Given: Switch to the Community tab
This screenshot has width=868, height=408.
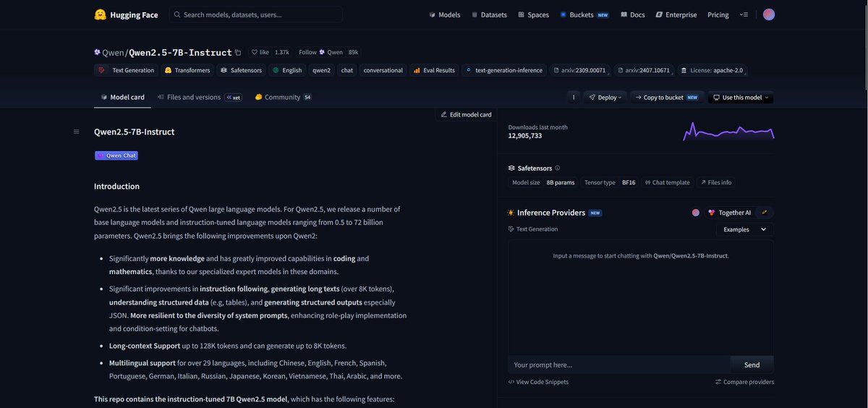Looking at the screenshot, I should click(283, 97).
